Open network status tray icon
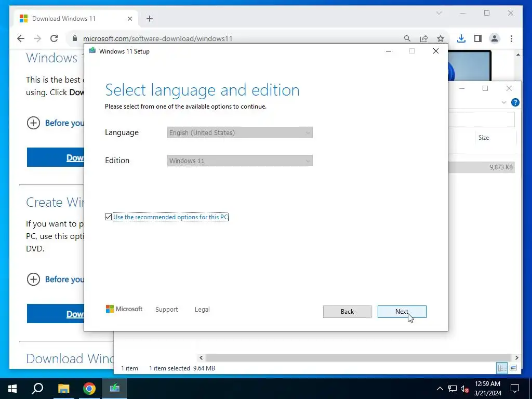Viewport: 532px width, 399px height. pos(453,389)
